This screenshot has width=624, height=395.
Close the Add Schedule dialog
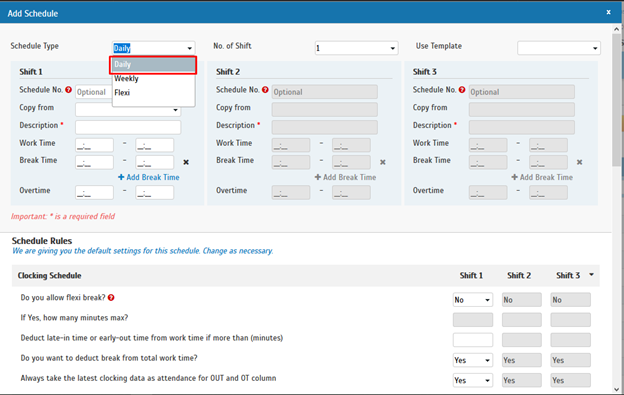tap(608, 12)
